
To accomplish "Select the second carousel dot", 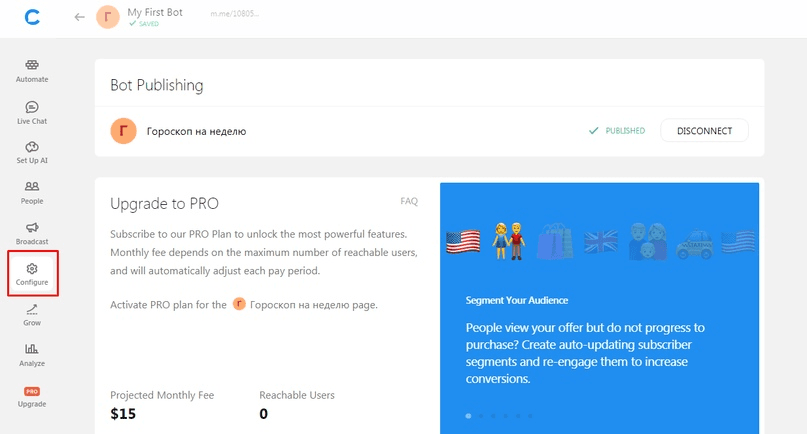I will [x=481, y=416].
